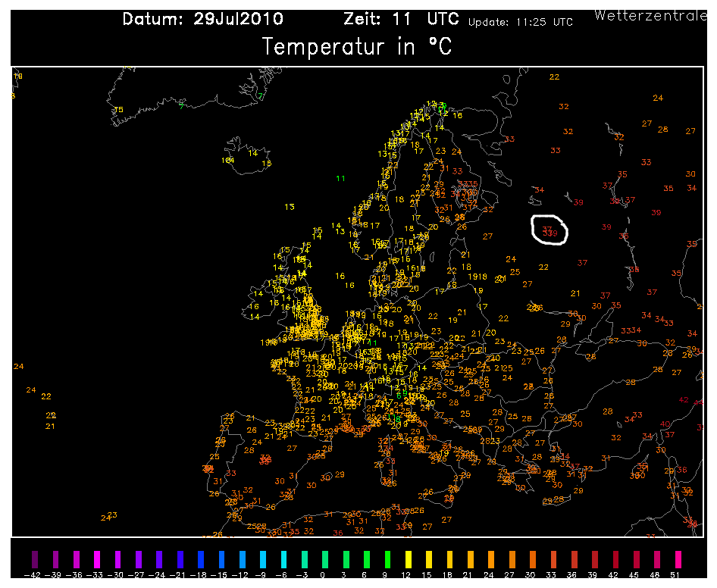Click the Wetterzentrale label at top right
This screenshot has height=588, width=717.
click(x=650, y=16)
